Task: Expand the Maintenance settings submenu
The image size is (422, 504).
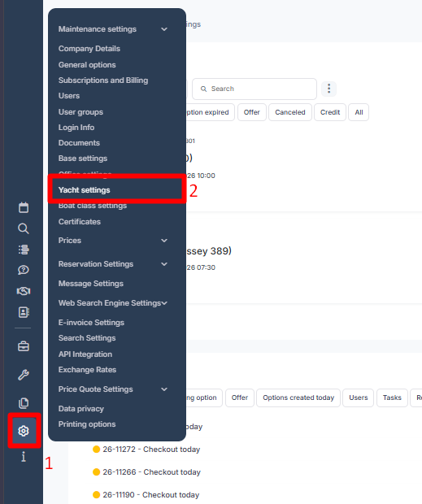Action: tap(164, 29)
